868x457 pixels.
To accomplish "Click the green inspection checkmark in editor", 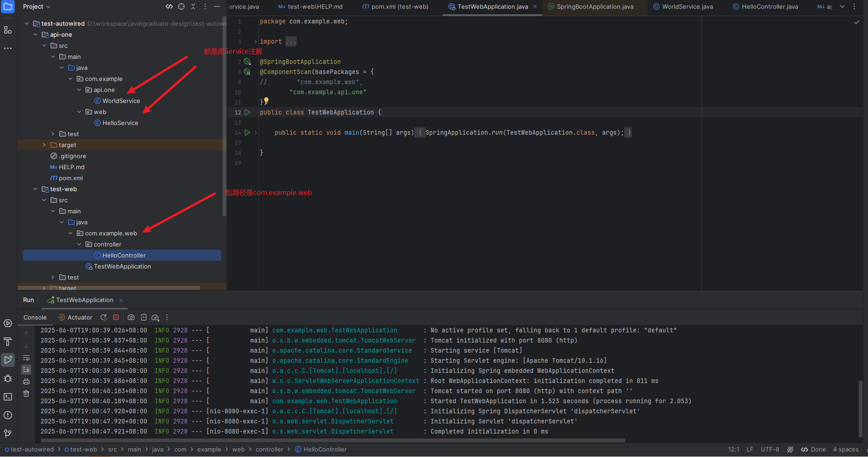I will [857, 22].
